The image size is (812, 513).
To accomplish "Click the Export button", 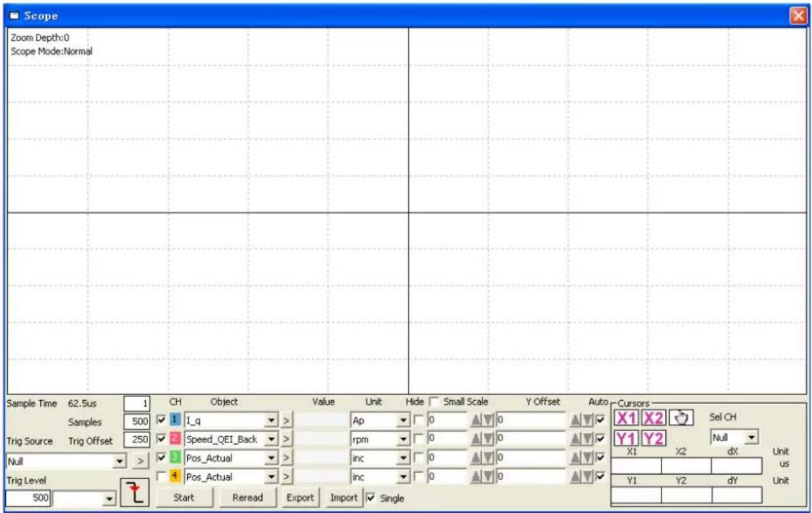I will coord(300,498).
